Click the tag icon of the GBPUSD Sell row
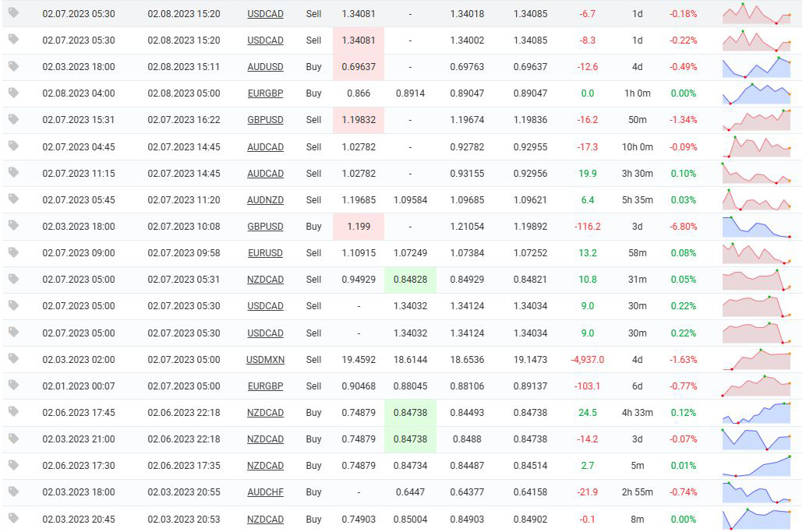Image resolution: width=806 pixels, height=532 pixels. [x=14, y=119]
